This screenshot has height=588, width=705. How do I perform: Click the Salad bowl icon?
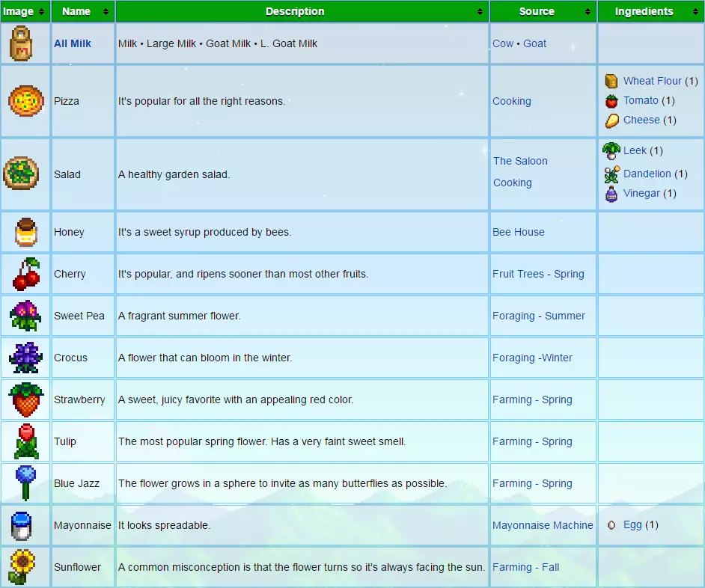21,174
